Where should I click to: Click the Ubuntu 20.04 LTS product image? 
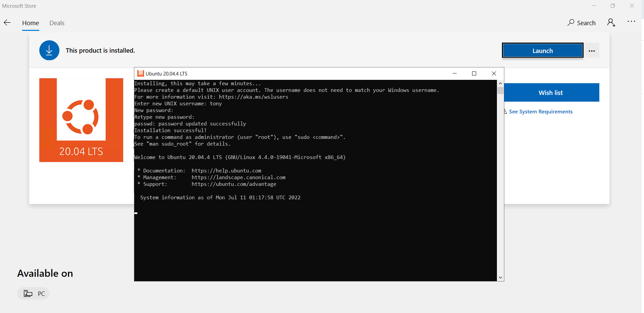point(81,120)
